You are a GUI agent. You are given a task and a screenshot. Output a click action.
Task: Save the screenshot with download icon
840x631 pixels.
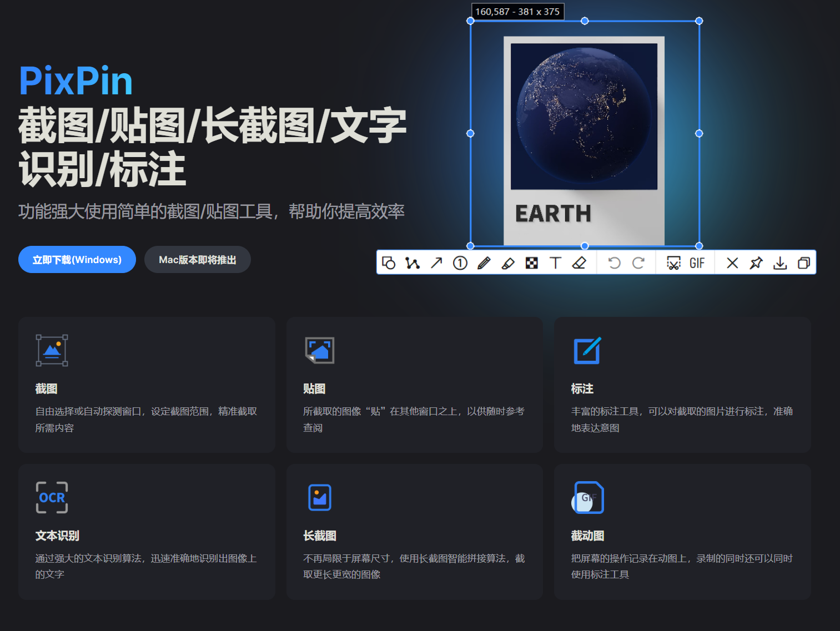(780, 263)
